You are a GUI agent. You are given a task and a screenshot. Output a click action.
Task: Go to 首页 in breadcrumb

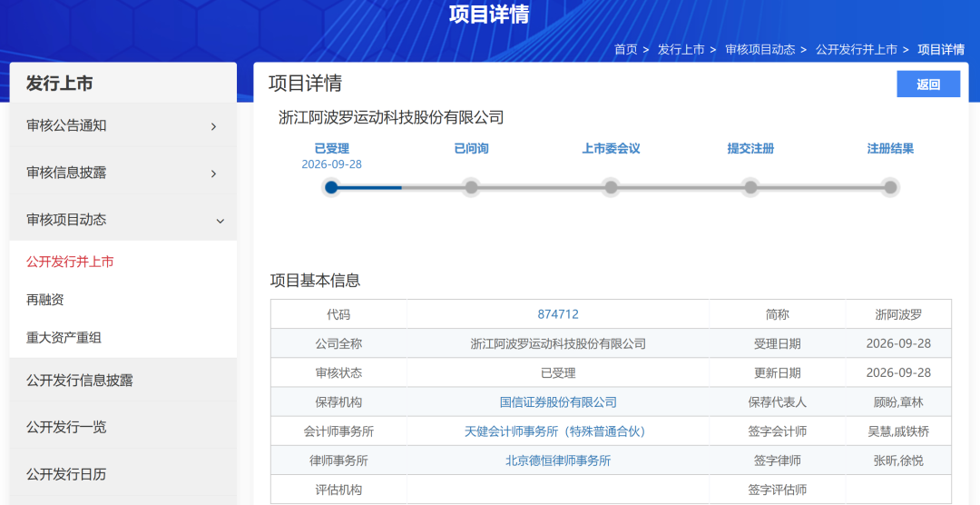click(625, 49)
